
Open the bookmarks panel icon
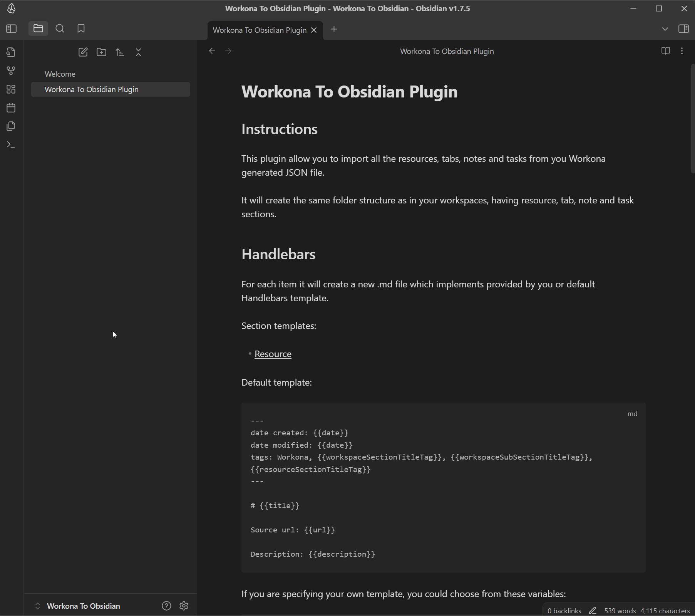[x=81, y=29]
